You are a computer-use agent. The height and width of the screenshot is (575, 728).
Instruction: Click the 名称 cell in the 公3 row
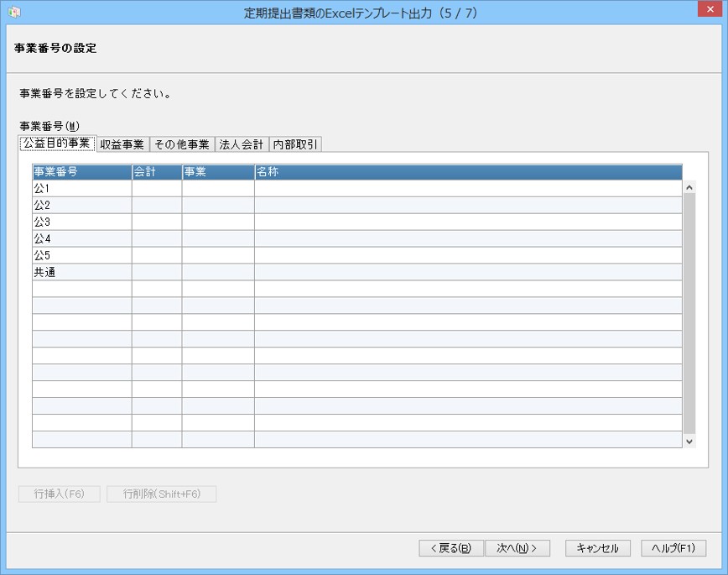(468, 222)
